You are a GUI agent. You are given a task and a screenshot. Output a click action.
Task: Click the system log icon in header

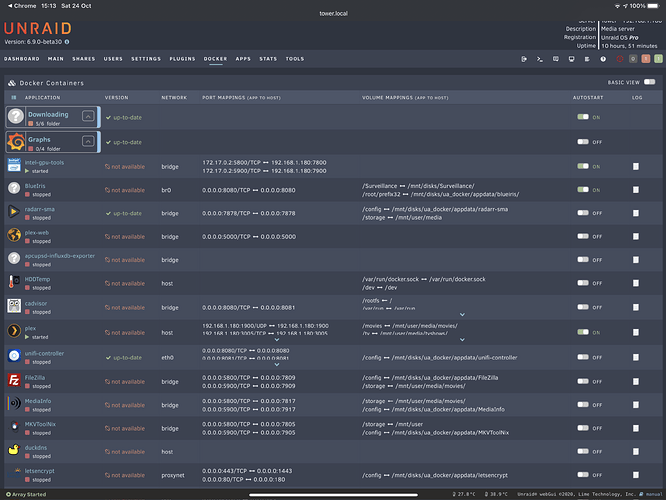(587, 59)
